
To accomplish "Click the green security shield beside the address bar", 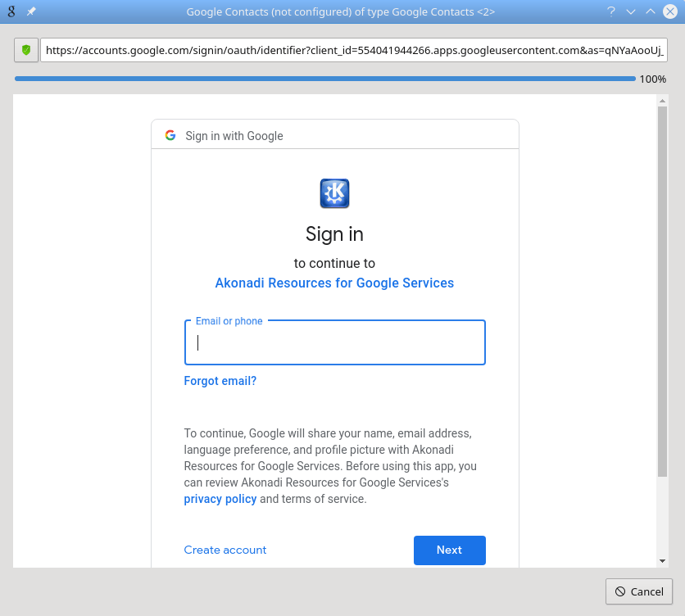I will [x=27, y=50].
